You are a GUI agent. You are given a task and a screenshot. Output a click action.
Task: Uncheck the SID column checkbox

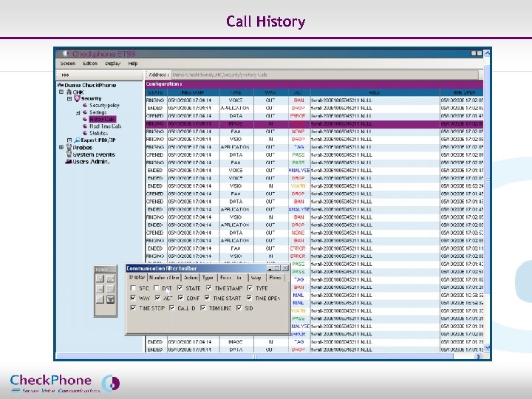coord(239,308)
